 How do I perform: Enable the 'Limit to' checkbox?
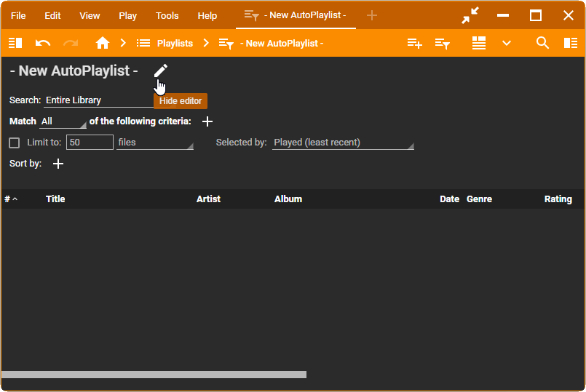(x=15, y=143)
